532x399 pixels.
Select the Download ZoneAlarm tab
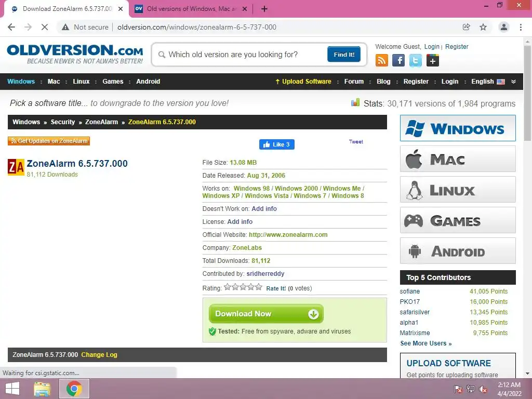click(x=67, y=9)
